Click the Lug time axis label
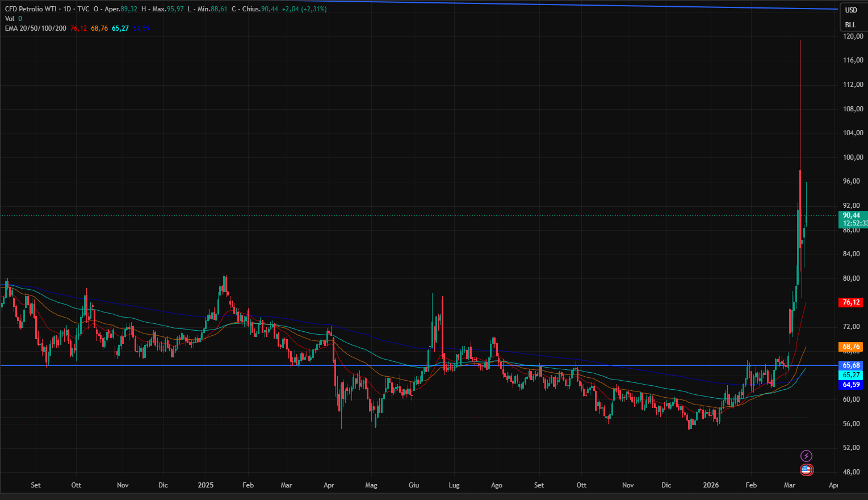 (x=454, y=485)
